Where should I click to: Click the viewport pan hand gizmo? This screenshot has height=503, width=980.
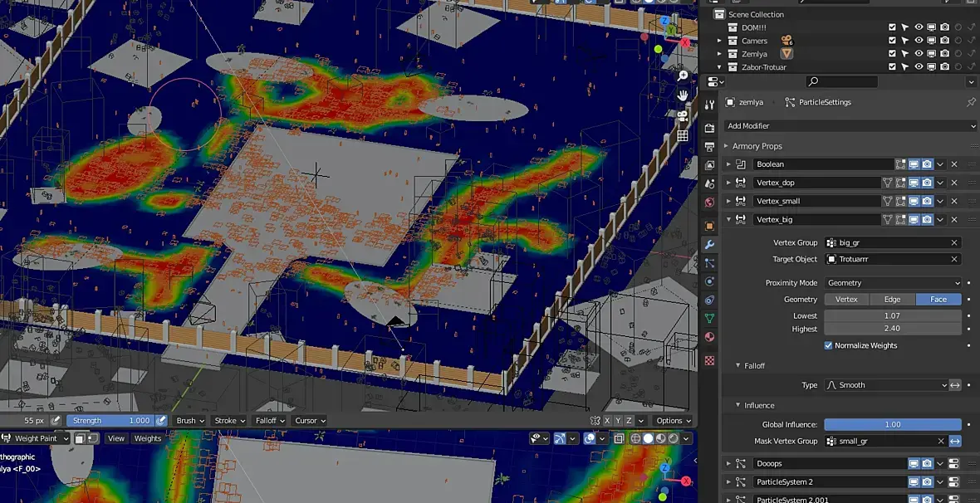click(x=683, y=95)
